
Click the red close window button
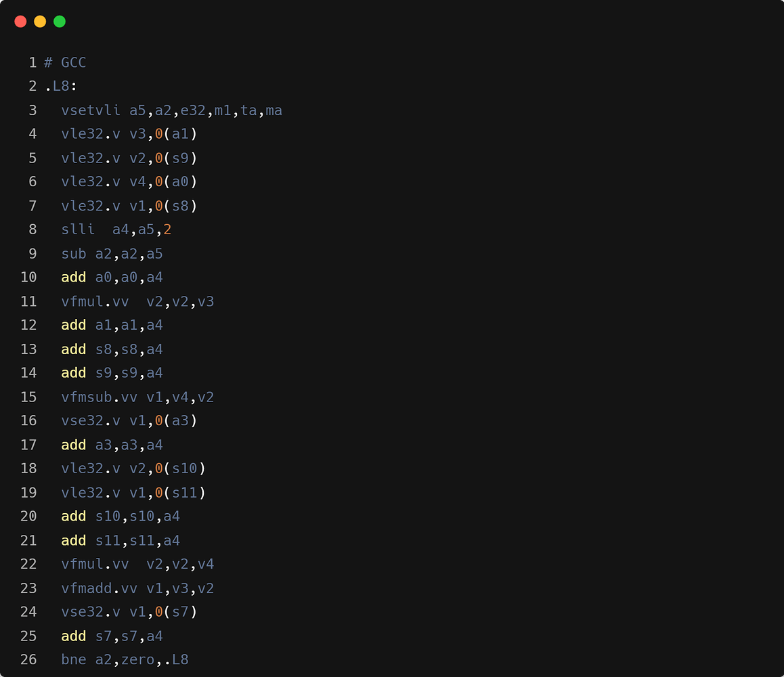point(20,22)
